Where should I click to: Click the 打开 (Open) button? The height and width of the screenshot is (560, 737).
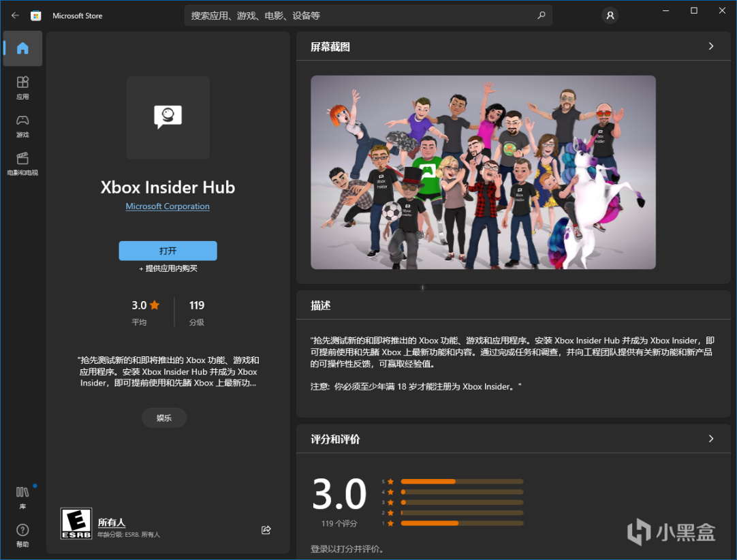(x=168, y=251)
